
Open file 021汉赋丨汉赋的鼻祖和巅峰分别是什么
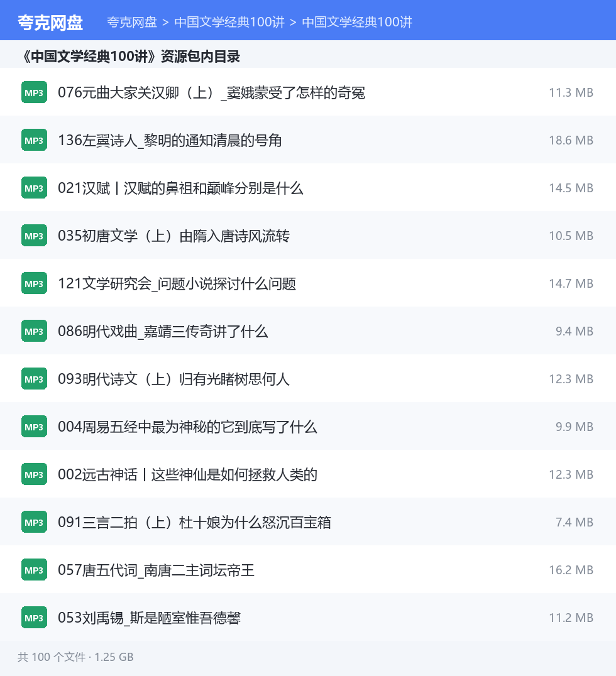(x=180, y=188)
